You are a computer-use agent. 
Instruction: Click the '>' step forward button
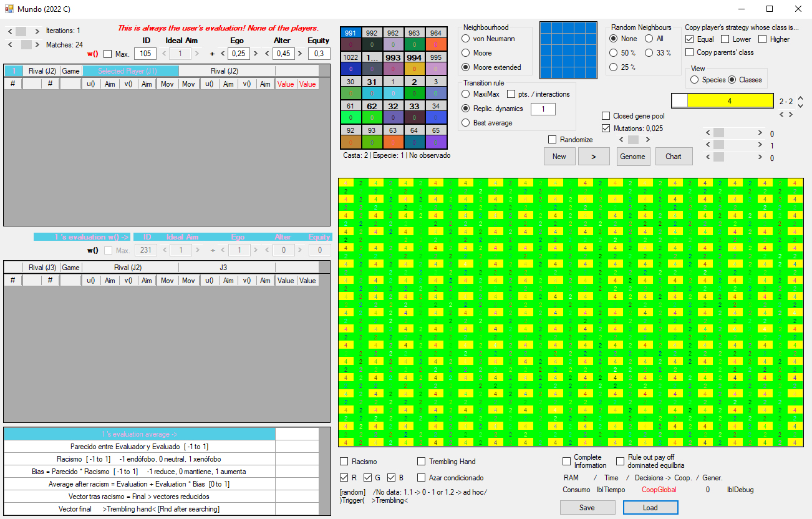pyautogui.click(x=593, y=157)
